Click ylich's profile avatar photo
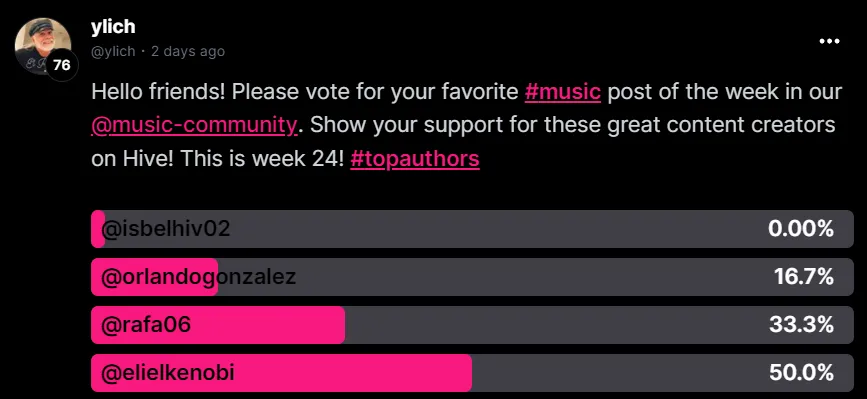The width and height of the screenshot is (867, 399). click(43, 46)
